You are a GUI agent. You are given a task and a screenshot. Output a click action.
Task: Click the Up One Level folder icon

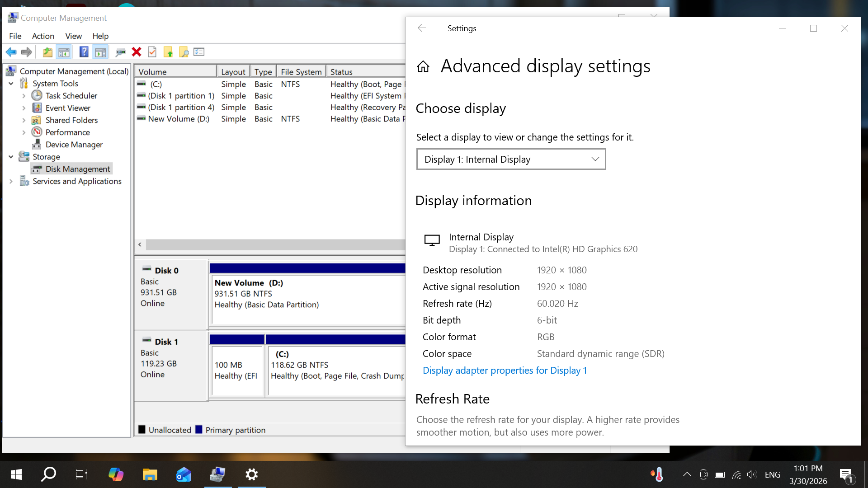47,52
